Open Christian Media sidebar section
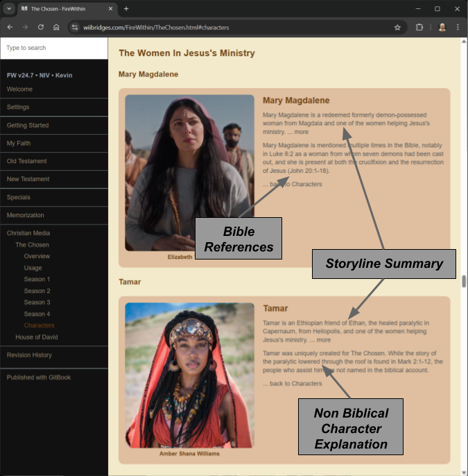The width and height of the screenshot is (468, 476). pyautogui.click(x=28, y=233)
